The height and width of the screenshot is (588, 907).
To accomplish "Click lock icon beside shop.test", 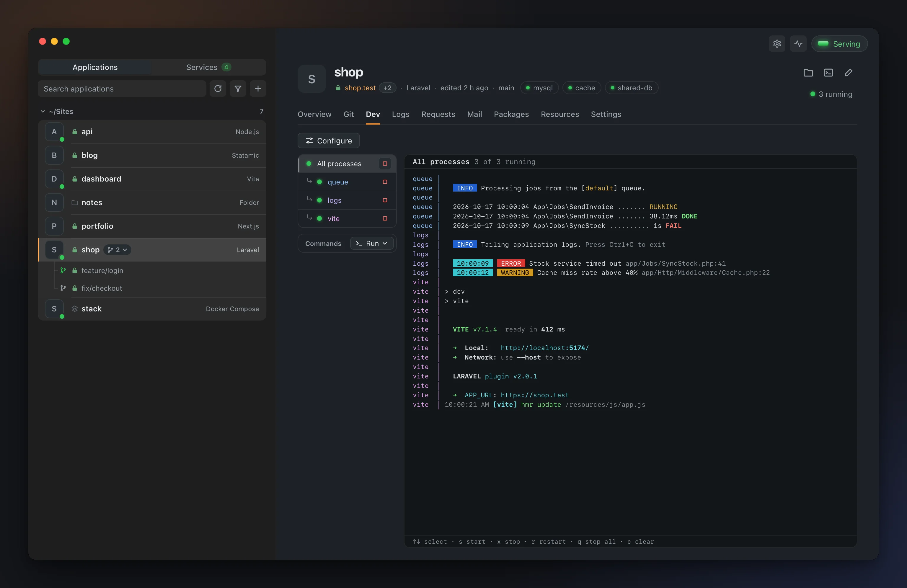I will pyautogui.click(x=338, y=88).
